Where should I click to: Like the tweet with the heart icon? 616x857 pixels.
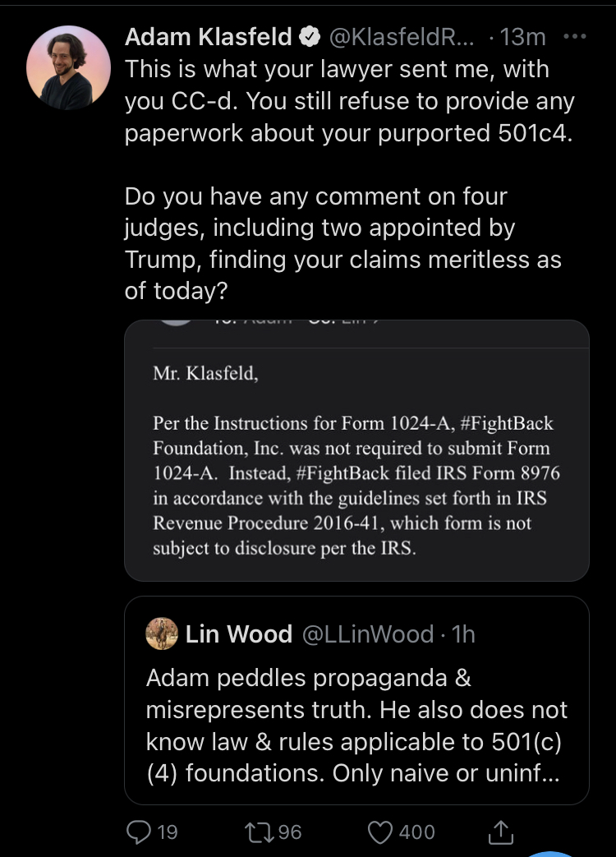tap(380, 832)
